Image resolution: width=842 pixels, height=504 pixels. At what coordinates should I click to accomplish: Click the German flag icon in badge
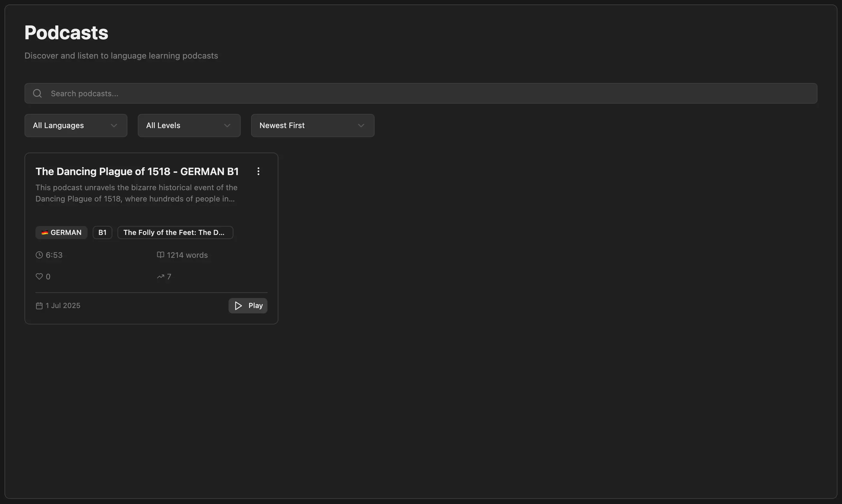44,233
